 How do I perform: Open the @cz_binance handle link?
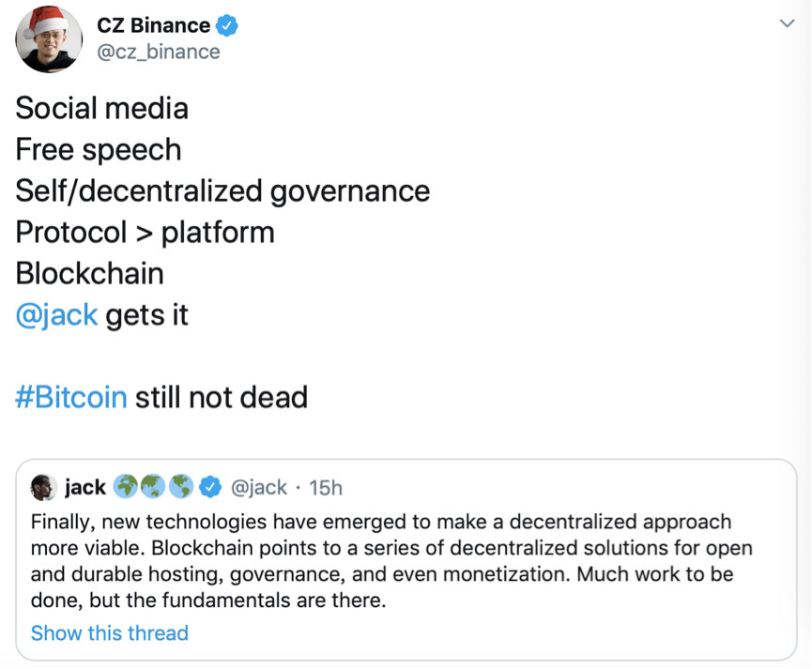click(x=159, y=52)
